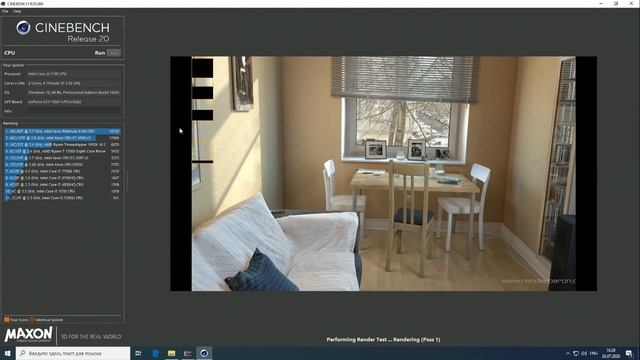This screenshot has height=360, width=640.
Task: Select Core i7-4850HQ ranking row
Action: coord(62,184)
